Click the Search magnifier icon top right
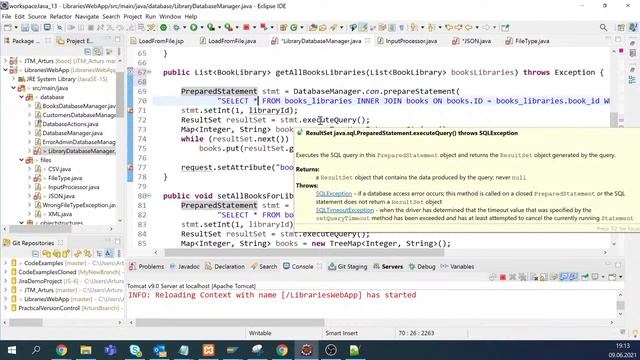 click(603, 27)
